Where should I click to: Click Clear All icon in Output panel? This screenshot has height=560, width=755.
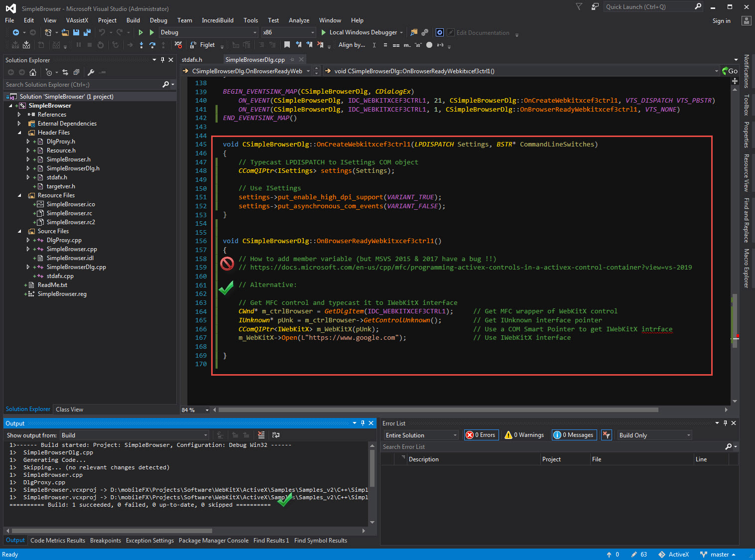[x=261, y=435]
